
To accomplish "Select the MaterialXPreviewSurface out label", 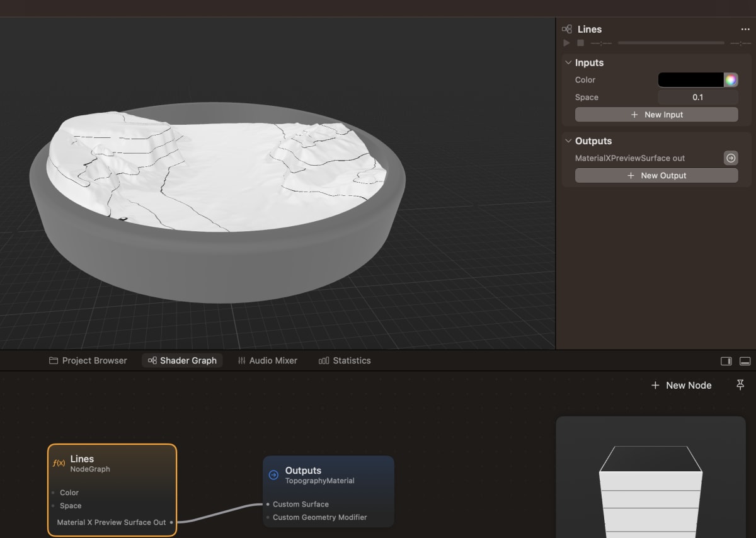I will point(629,158).
